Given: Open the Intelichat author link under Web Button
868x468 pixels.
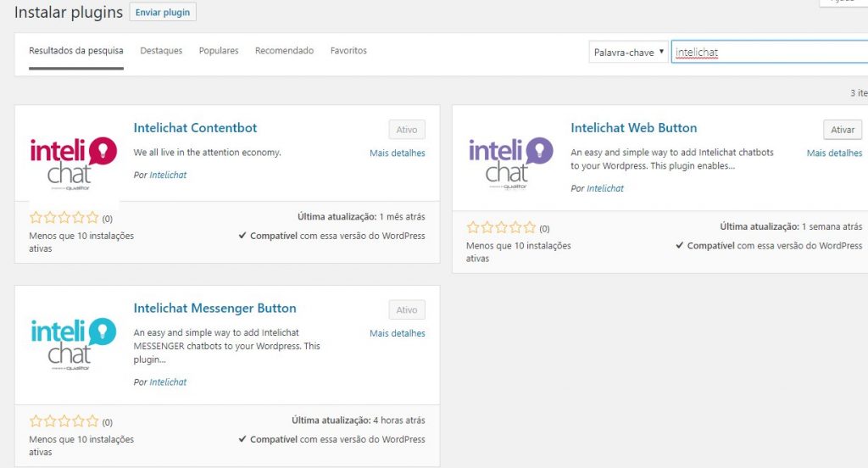Looking at the screenshot, I should pyautogui.click(x=605, y=188).
